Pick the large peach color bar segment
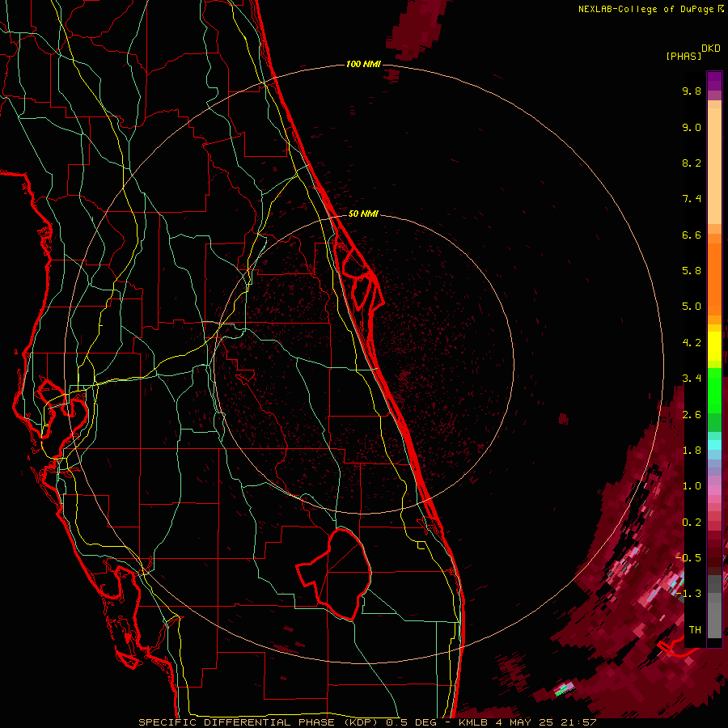This screenshot has width=728, height=728. tap(714, 166)
